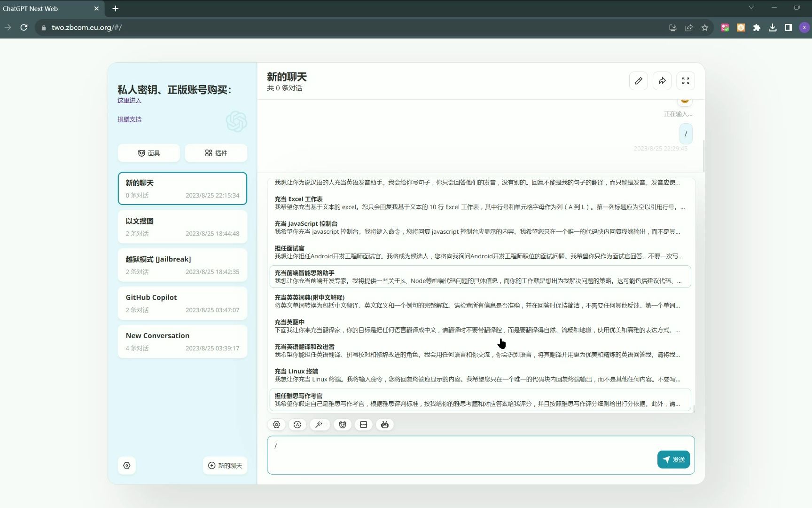Click the clear context break icon
Screen dimensions: 812x508
tap(364, 425)
